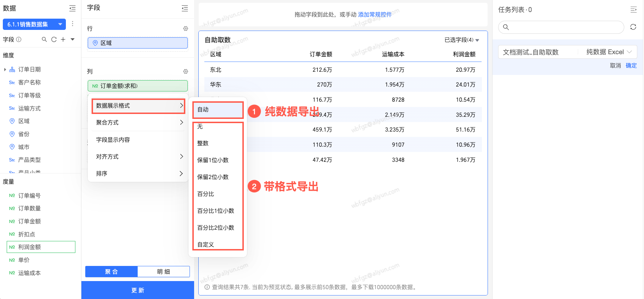
Task: Open column settings gear icon
Action: click(186, 71)
